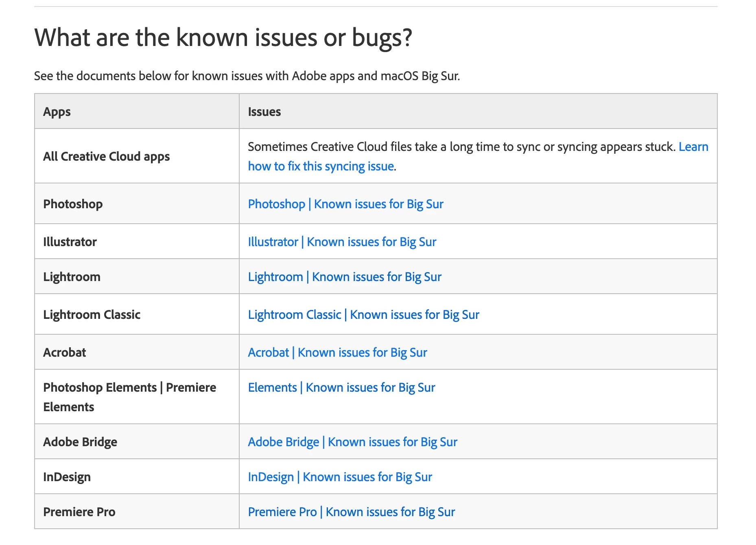Click the 'Lightroom' app name cell
The height and width of the screenshot is (545, 756).
pyautogui.click(x=137, y=277)
